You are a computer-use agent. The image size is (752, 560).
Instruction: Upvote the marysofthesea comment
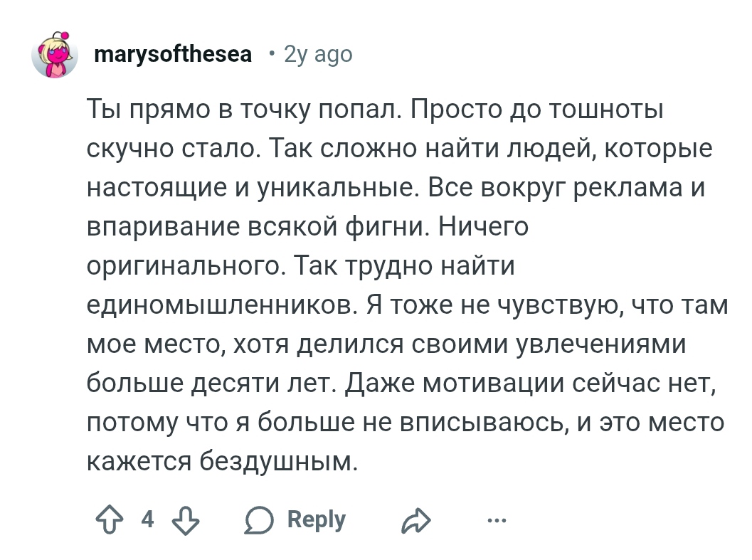pyautogui.click(x=108, y=520)
